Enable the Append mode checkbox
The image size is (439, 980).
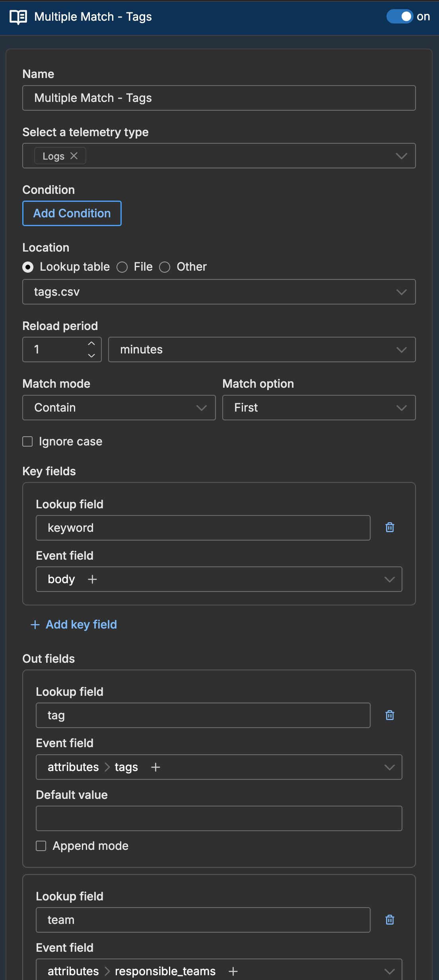click(x=41, y=846)
